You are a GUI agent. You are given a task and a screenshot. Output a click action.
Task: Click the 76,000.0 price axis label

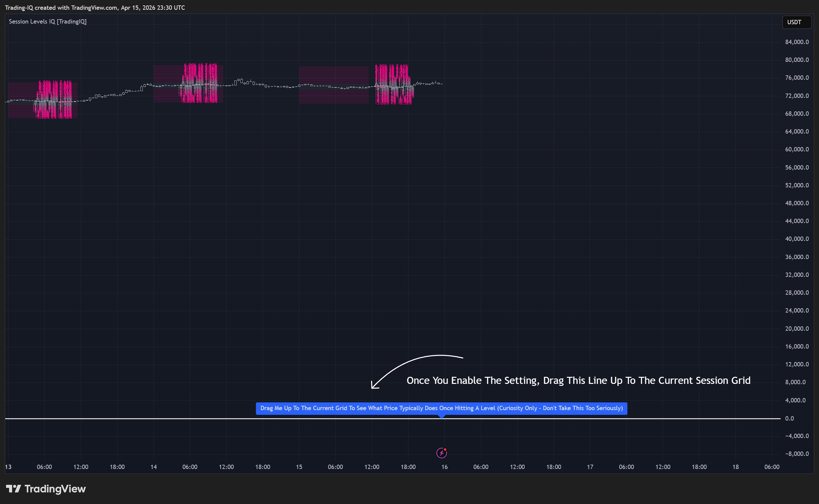pyautogui.click(x=797, y=78)
